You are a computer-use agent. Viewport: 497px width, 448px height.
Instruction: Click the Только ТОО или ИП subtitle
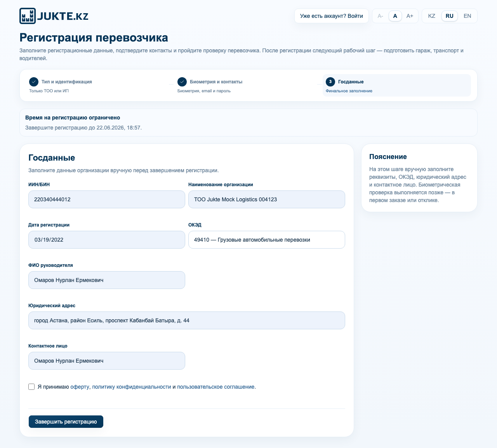tap(49, 91)
